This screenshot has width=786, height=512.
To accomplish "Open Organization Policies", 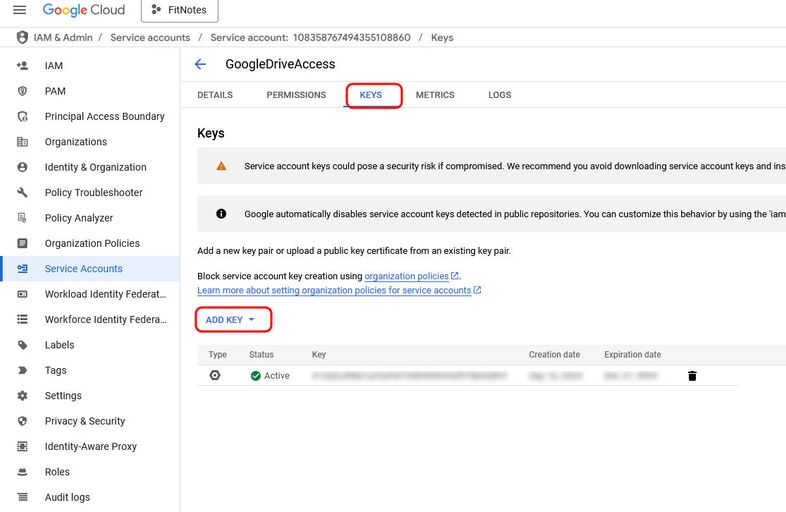I will 92,243.
